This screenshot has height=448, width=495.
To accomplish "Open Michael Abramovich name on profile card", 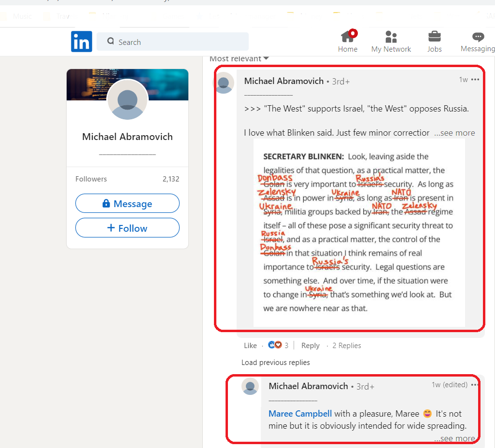I will point(127,137).
